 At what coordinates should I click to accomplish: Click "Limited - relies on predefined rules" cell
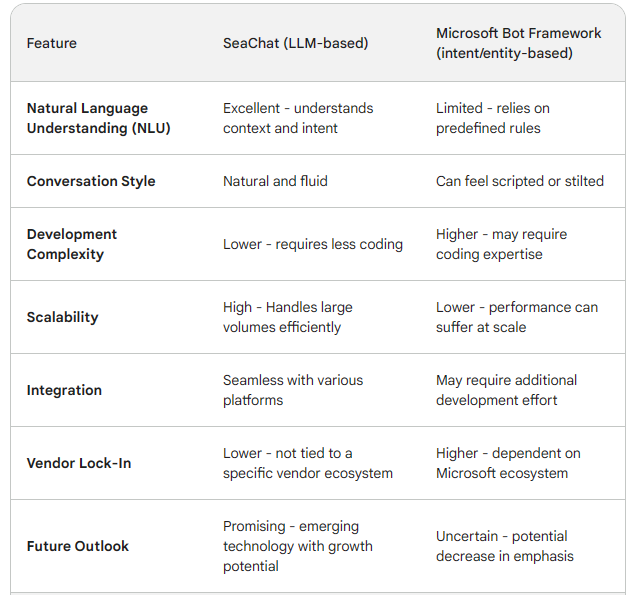(x=493, y=118)
